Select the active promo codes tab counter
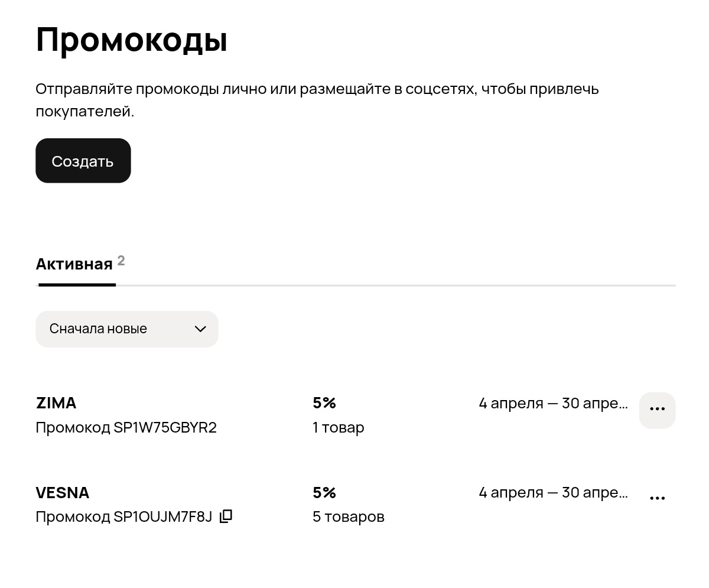The height and width of the screenshot is (588, 709). point(121,260)
